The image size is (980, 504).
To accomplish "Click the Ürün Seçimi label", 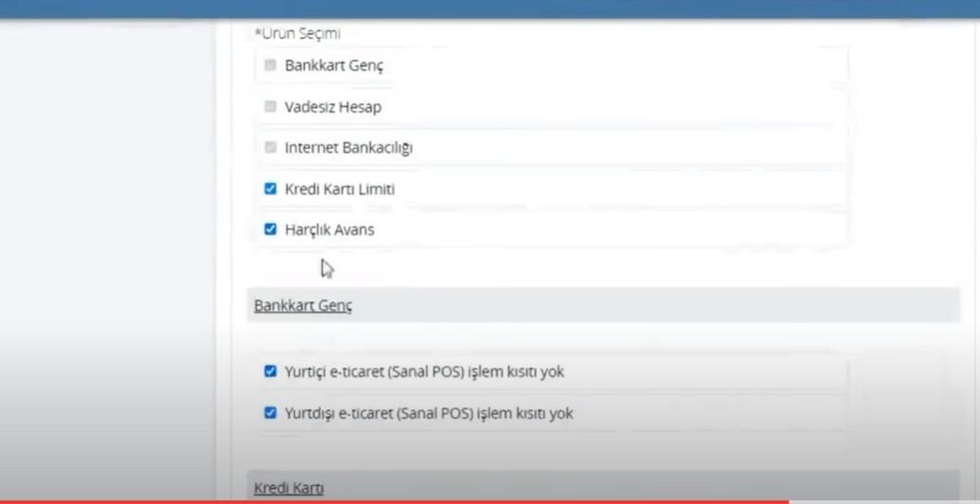I will coord(297,34).
